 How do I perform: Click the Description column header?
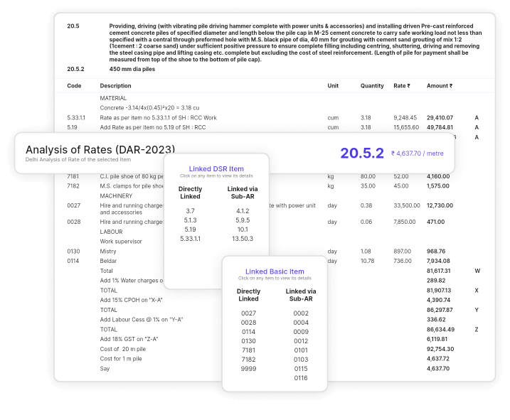point(115,86)
